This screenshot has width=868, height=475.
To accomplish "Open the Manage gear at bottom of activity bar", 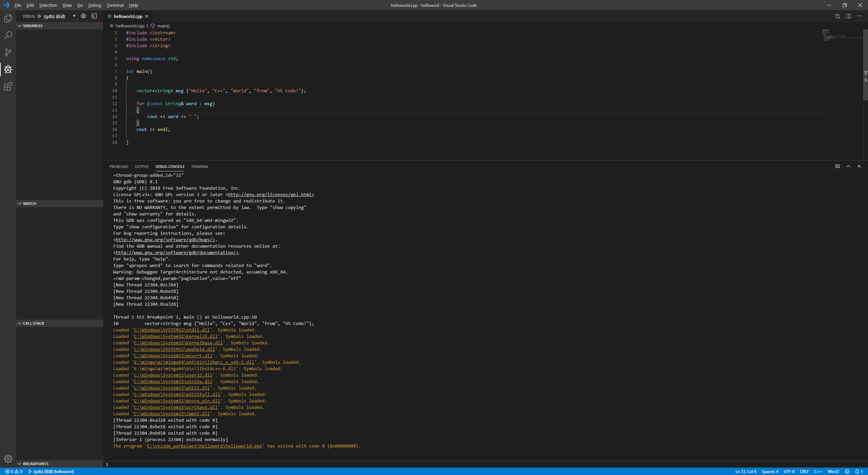I will click(8, 458).
